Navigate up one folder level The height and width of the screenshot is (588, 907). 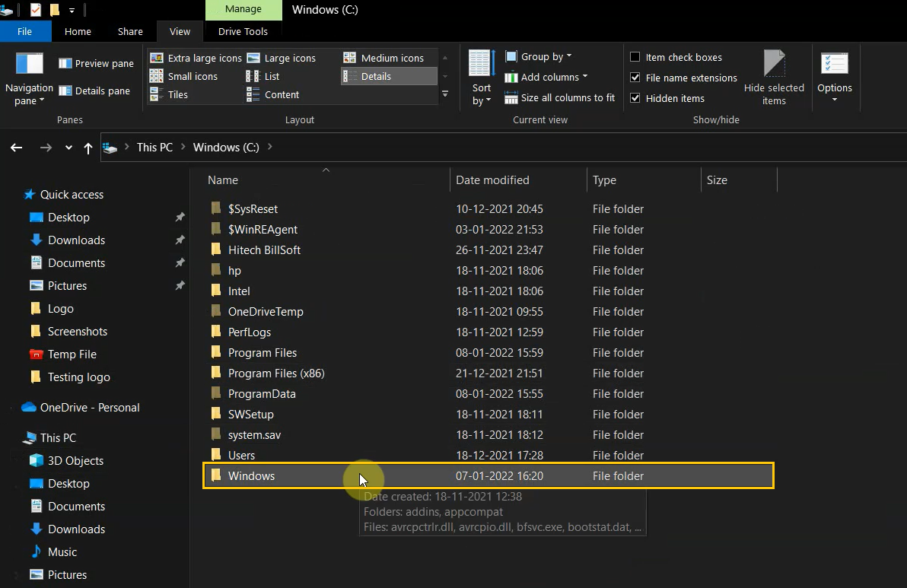coord(88,148)
